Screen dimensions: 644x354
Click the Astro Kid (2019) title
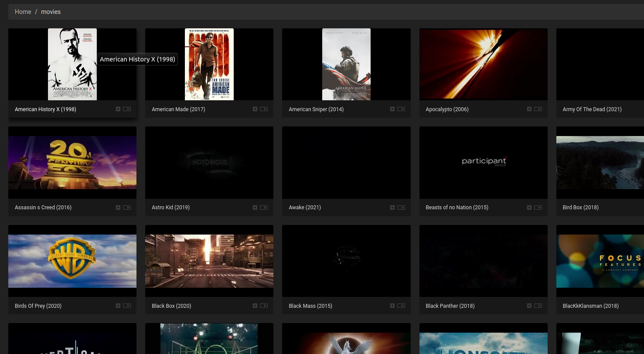coord(170,208)
